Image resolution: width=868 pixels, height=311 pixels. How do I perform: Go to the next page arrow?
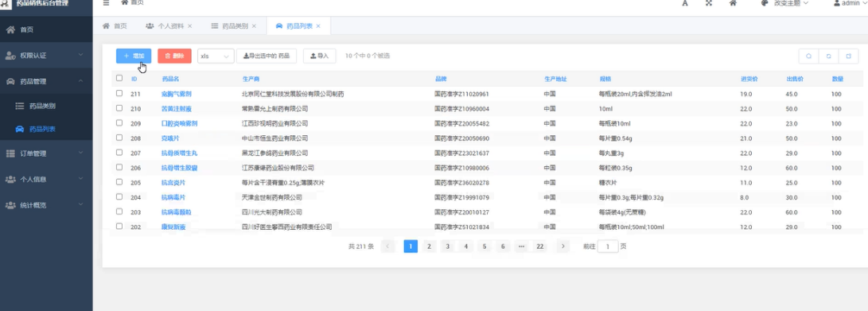point(563,247)
